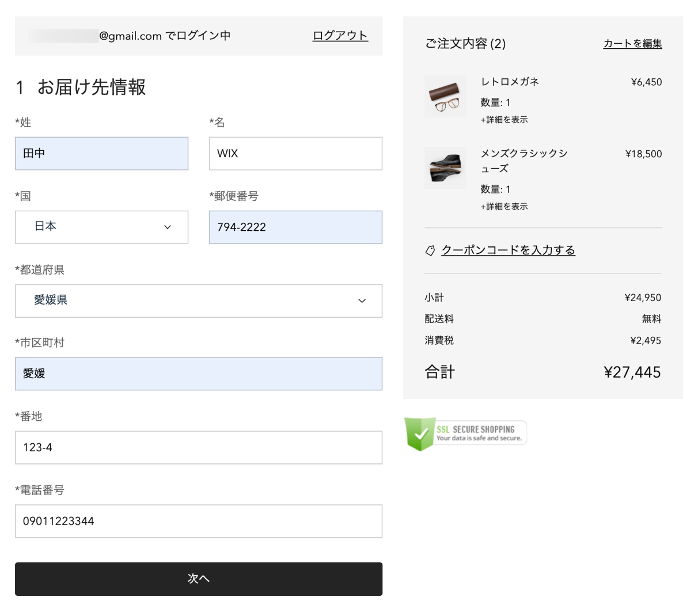Select the 郵便番号 field showing 794-2222
The width and height of the screenshot is (698, 616).
295,227
